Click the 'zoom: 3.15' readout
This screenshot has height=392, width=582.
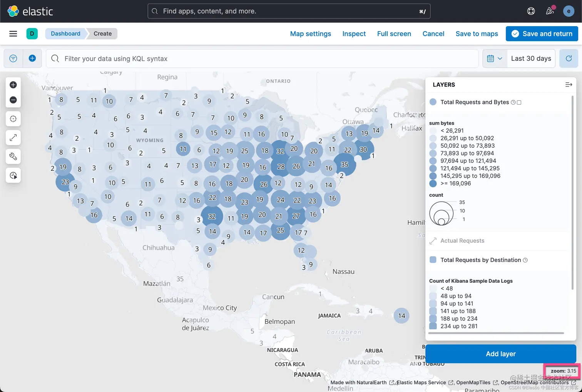click(563, 371)
